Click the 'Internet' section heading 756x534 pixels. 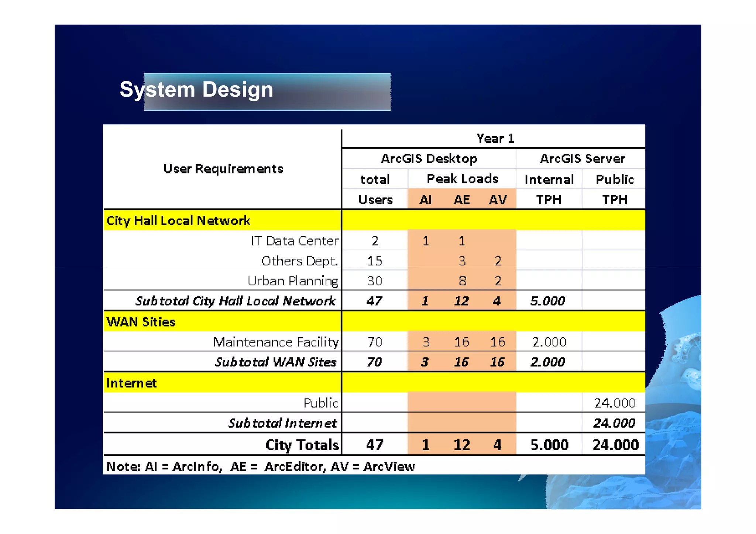(x=131, y=383)
